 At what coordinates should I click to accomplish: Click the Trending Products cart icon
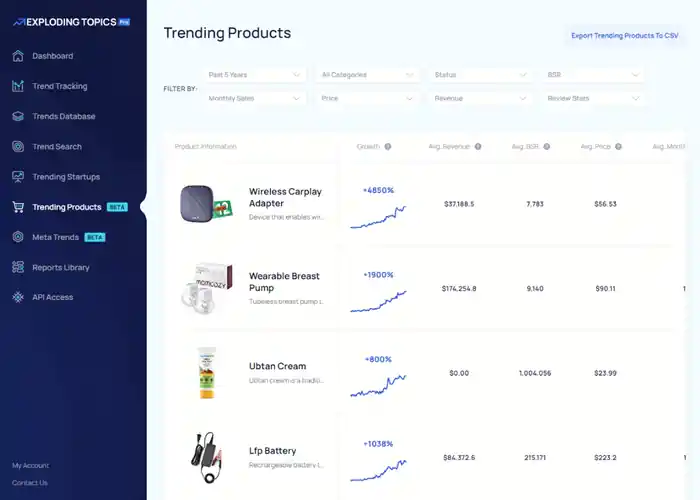click(x=18, y=207)
